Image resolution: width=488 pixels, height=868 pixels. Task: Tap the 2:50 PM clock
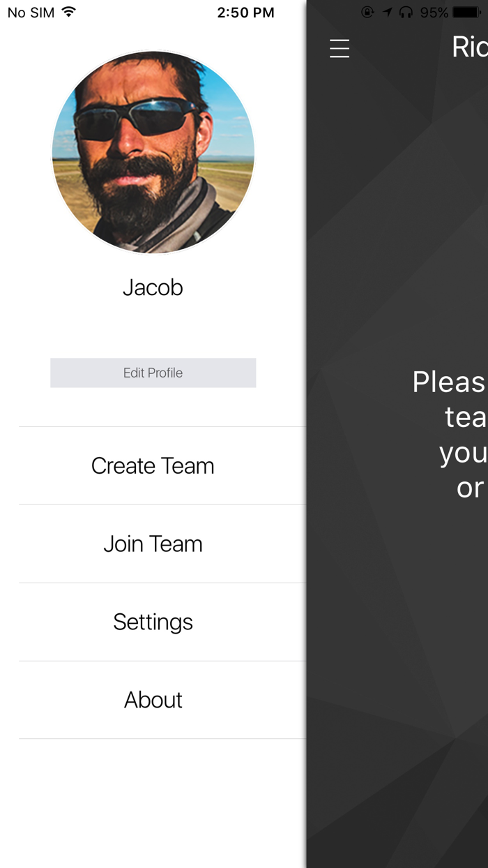pyautogui.click(x=245, y=13)
